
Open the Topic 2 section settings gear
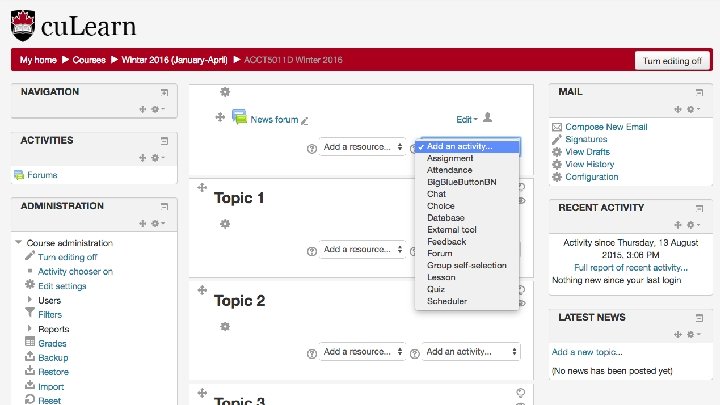pyautogui.click(x=225, y=326)
